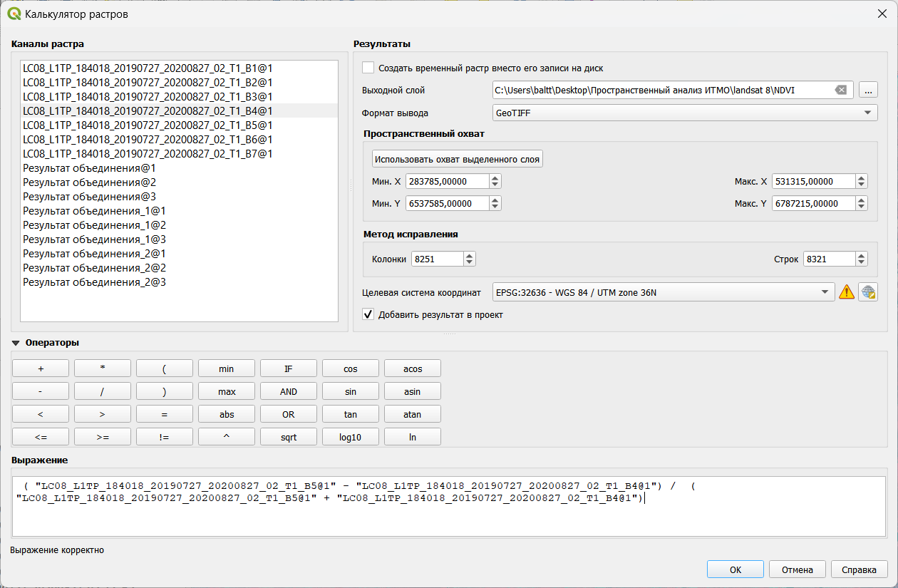Use the selected layer extent button
Screen dimensions: 898x588
[458, 159]
